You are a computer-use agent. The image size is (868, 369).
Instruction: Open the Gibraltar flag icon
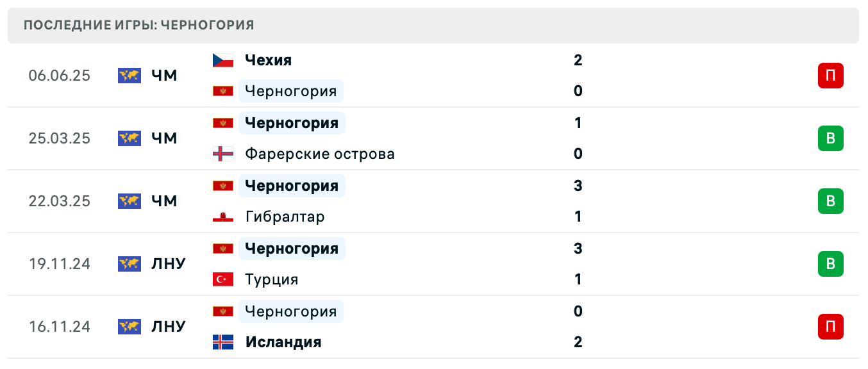pyautogui.click(x=223, y=217)
